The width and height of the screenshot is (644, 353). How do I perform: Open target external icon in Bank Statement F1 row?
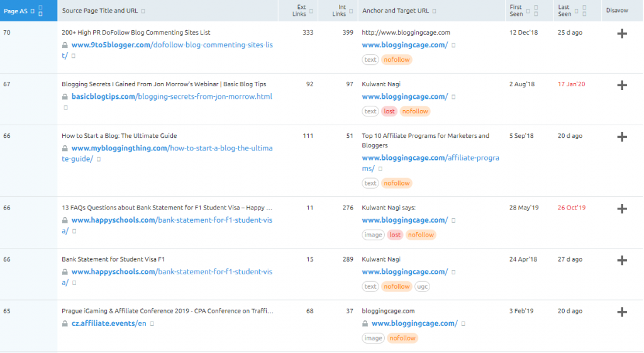pos(453,272)
